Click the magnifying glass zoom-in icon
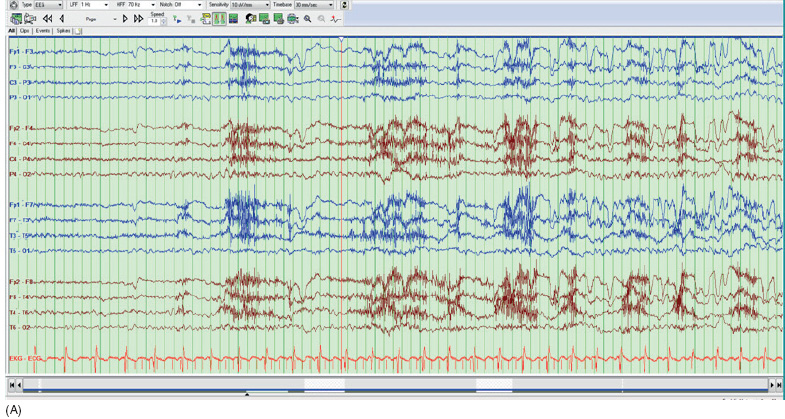 tap(308, 19)
